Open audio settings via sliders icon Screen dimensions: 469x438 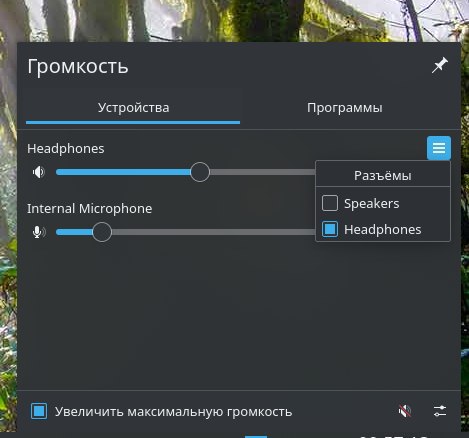(x=440, y=411)
